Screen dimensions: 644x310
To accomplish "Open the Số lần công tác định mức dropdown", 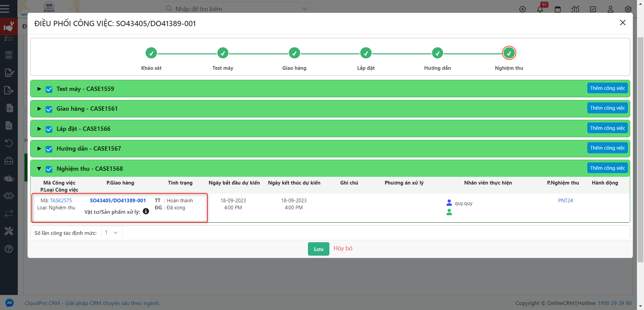I will (111, 232).
